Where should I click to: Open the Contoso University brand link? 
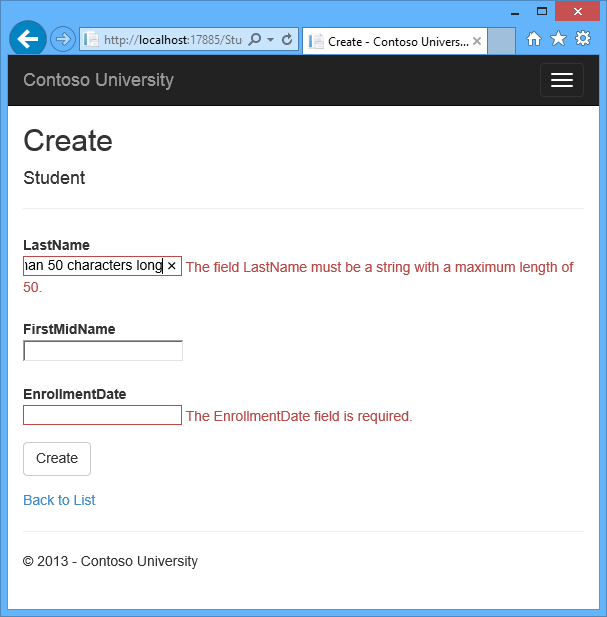98,80
